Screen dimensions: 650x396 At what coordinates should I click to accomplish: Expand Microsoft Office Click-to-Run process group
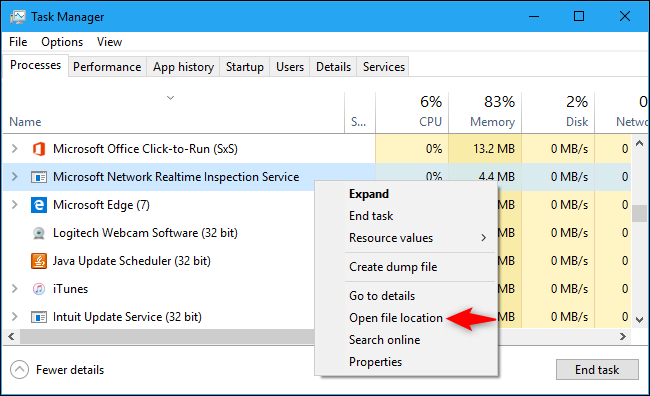15,149
